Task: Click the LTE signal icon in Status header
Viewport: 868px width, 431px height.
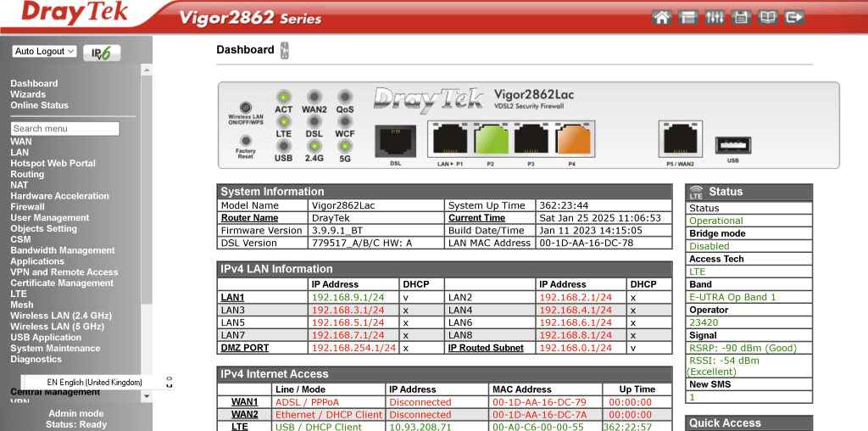Action: coord(696,193)
